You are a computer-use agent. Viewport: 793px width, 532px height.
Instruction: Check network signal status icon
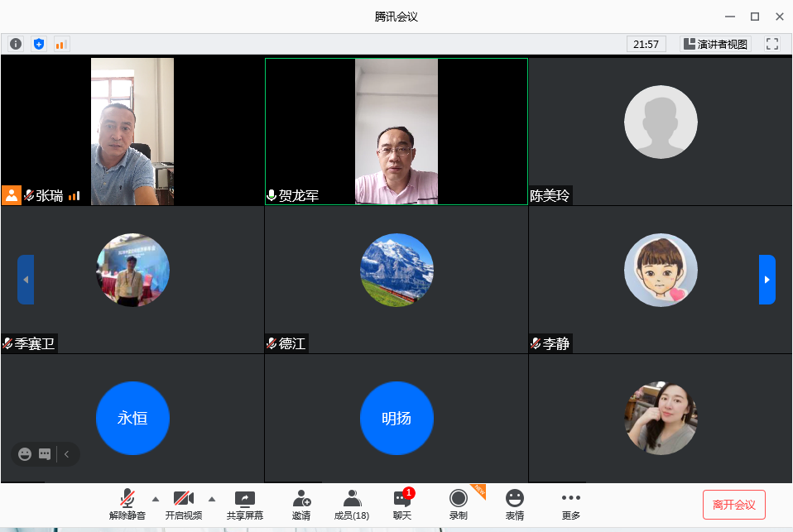(61, 44)
